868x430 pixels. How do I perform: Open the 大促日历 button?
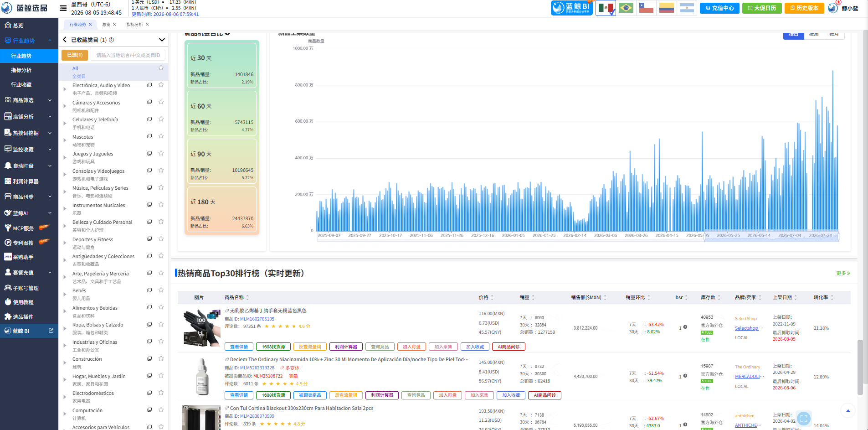click(762, 8)
